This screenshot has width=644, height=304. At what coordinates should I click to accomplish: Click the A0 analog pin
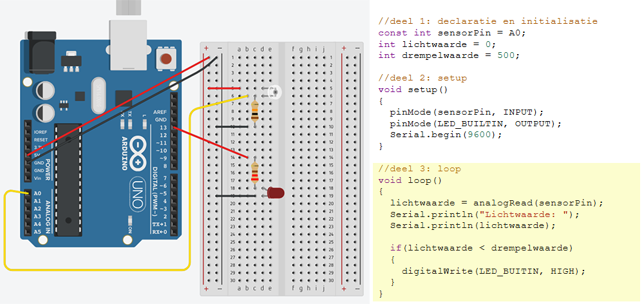tap(28, 193)
